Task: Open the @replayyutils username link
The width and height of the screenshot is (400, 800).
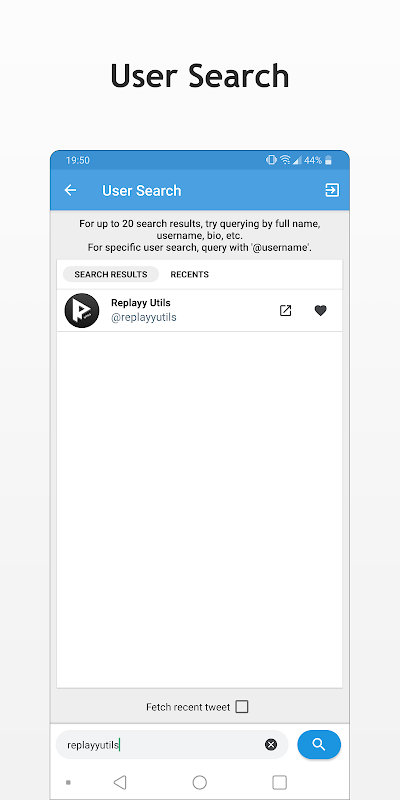Action: tap(144, 317)
